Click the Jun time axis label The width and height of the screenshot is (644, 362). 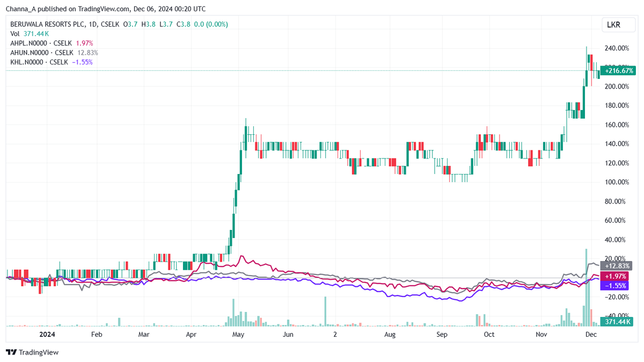point(288,334)
